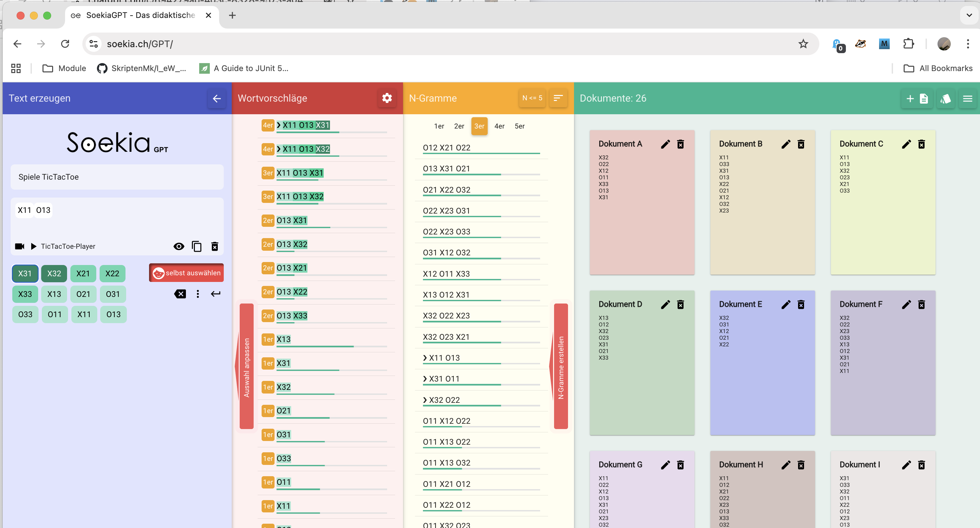Delete Dokument B with trash icon
The width and height of the screenshot is (980, 528).
tap(801, 144)
